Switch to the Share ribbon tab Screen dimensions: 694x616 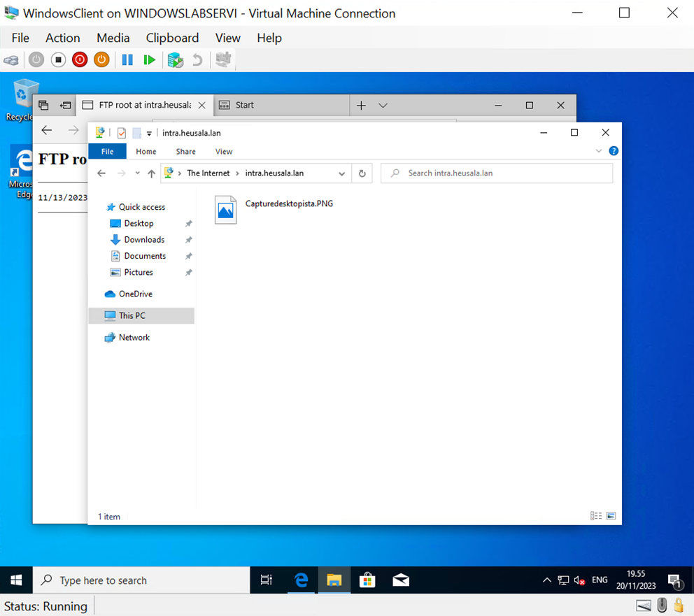(x=185, y=151)
